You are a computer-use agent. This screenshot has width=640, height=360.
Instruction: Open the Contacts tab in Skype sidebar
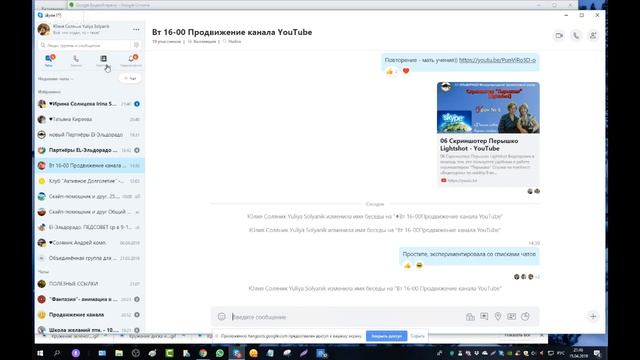[103, 60]
